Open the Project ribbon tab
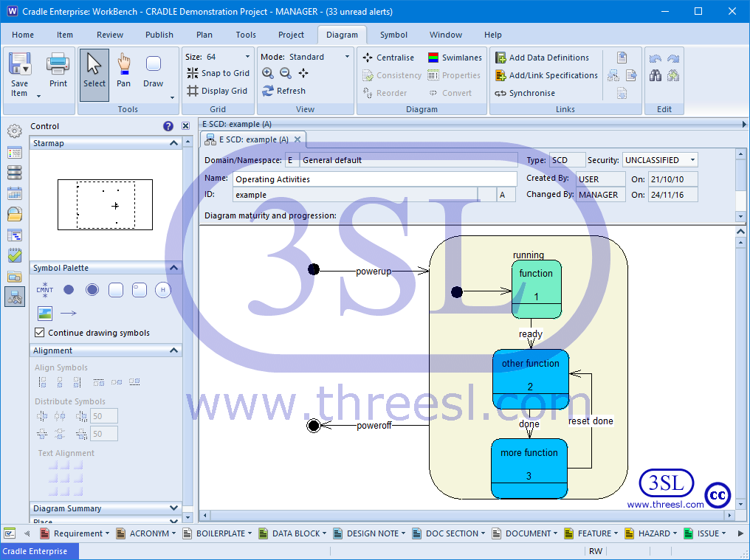The height and width of the screenshot is (560, 750). click(291, 35)
